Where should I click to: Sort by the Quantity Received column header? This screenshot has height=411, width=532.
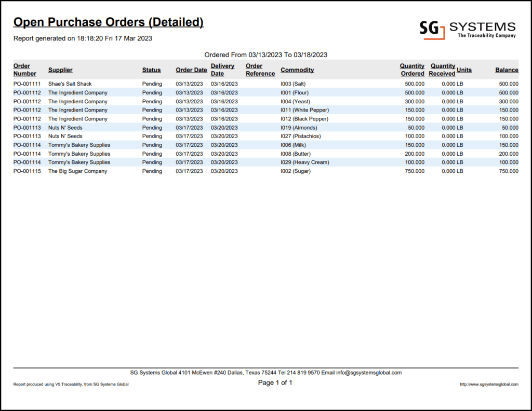(x=442, y=70)
